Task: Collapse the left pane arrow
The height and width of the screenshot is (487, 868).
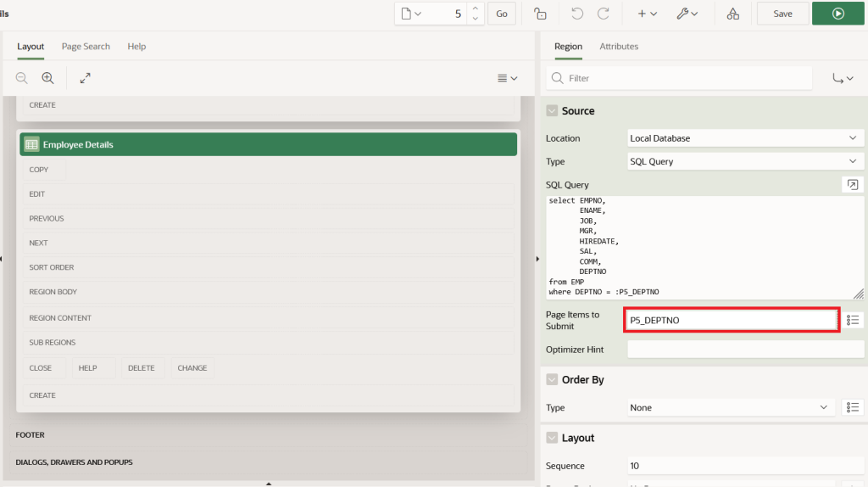Action: [x=1, y=259]
